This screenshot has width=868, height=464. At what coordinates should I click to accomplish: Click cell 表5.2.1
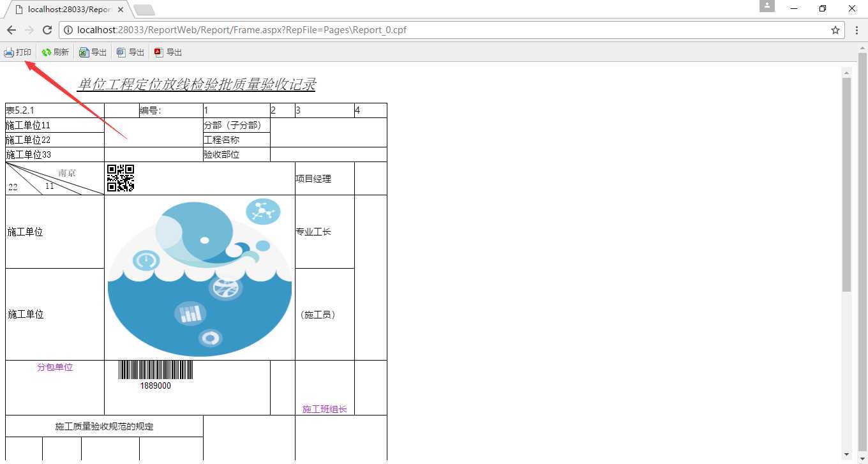click(54, 110)
